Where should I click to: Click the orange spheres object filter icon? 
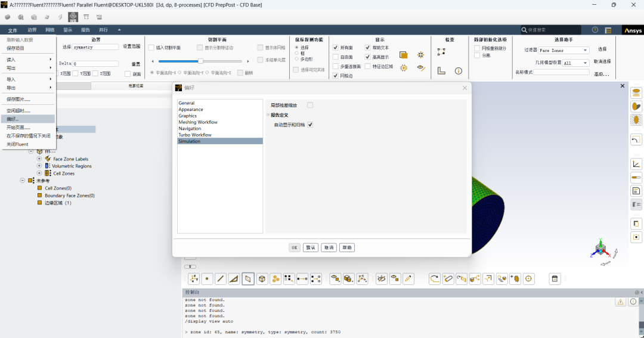tap(275, 279)
